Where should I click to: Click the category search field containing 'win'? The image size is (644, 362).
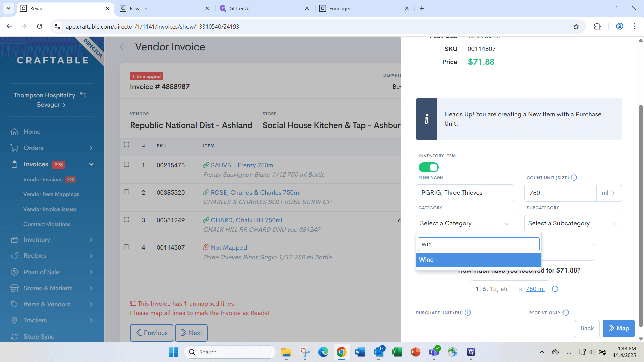click(479, 244)
